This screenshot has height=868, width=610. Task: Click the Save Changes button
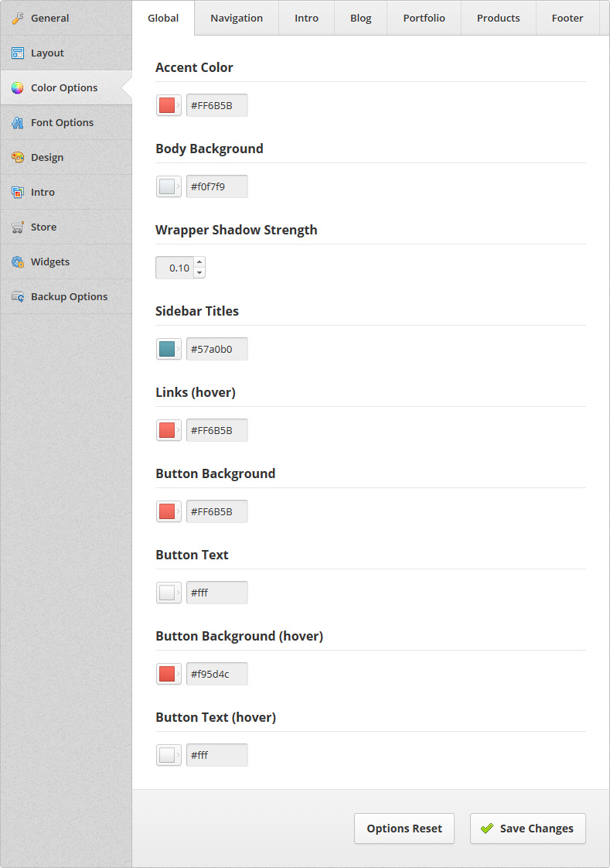(527, 829)
